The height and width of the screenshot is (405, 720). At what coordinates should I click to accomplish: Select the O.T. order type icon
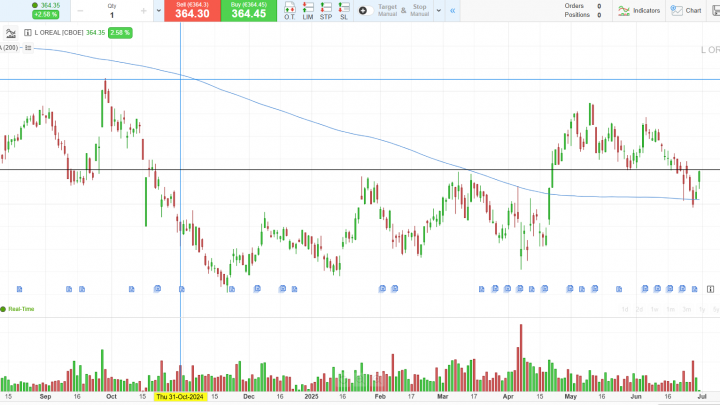pyautogui.click(x=289, y=12)
